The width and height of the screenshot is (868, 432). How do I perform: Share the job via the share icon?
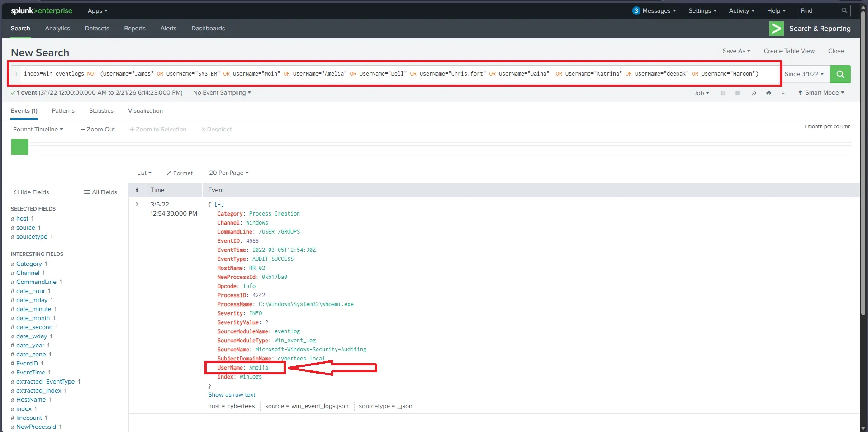[754, 93]
